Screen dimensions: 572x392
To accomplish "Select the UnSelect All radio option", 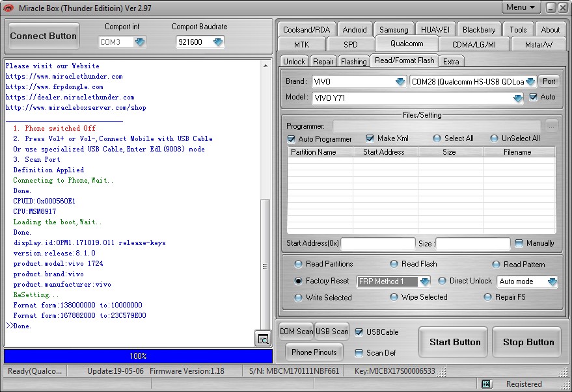I will [494, 138].
